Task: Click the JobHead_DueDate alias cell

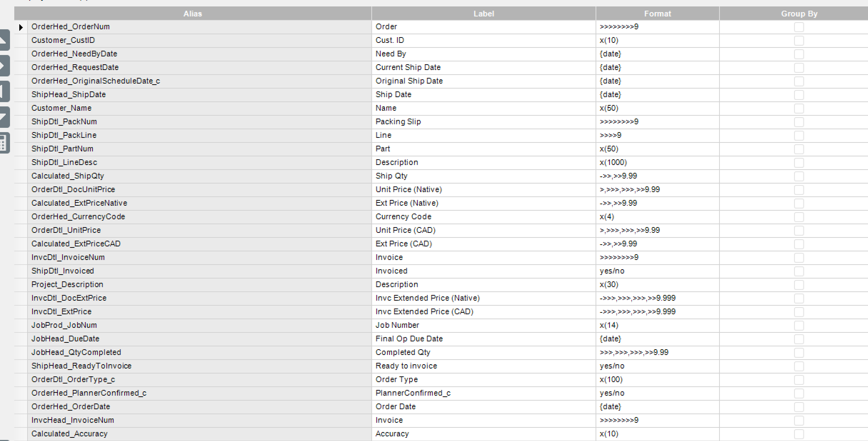Action: (200, 339)
